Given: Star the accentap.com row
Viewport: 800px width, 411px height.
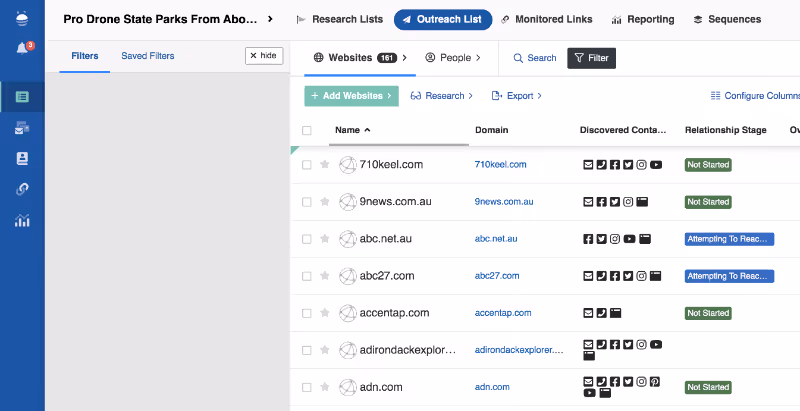Looking at the screenshot, I should tap(324, 313).
